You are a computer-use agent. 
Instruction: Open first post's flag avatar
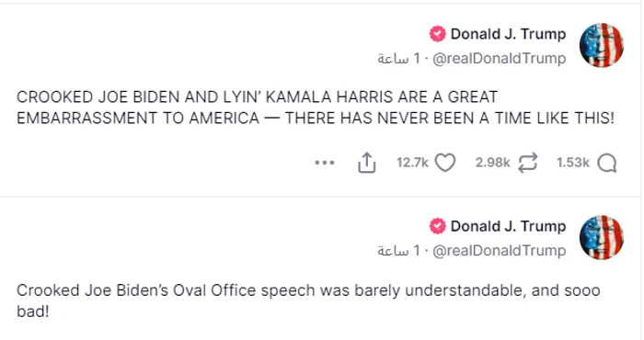(x=602, y=45)
